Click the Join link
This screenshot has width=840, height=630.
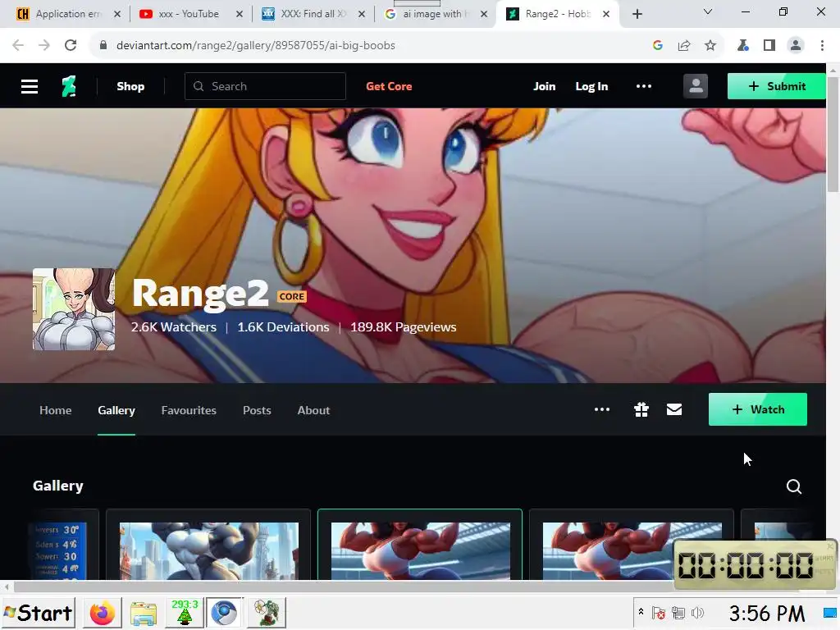coord(545,86)
